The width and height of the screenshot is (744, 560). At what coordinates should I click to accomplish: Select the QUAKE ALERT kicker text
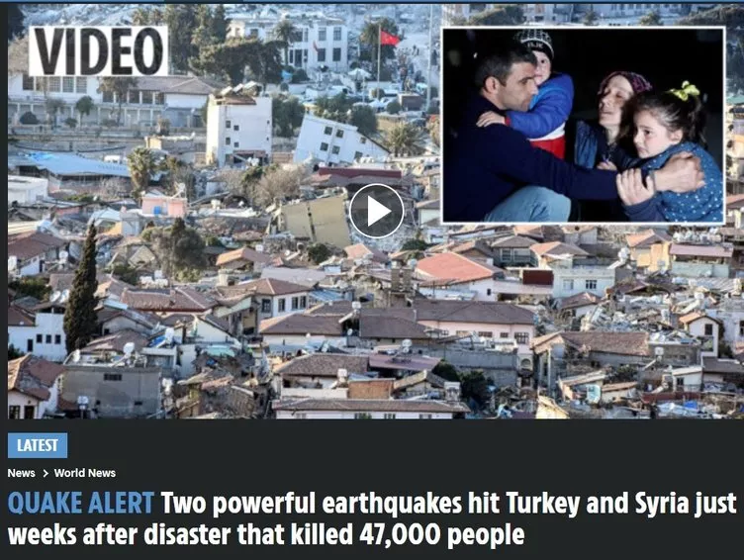(x=81, y=504)
